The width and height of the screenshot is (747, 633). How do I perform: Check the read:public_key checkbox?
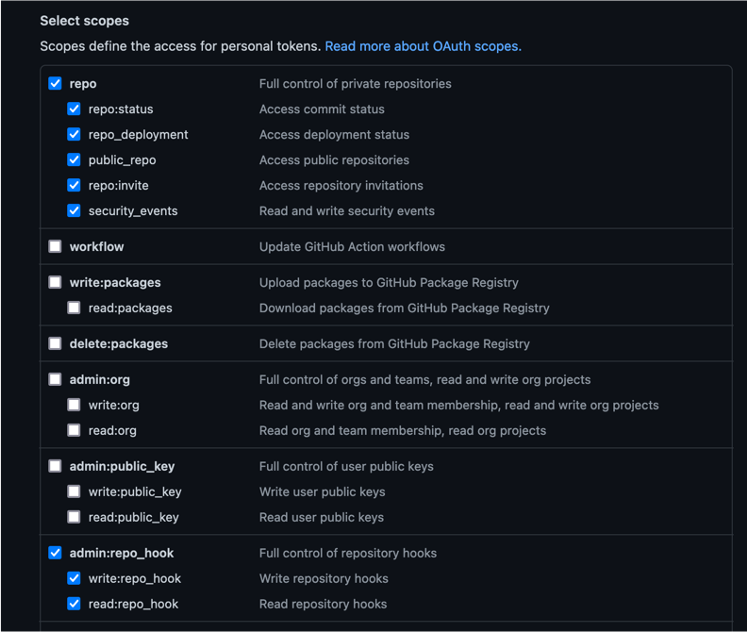coord(74,517)
